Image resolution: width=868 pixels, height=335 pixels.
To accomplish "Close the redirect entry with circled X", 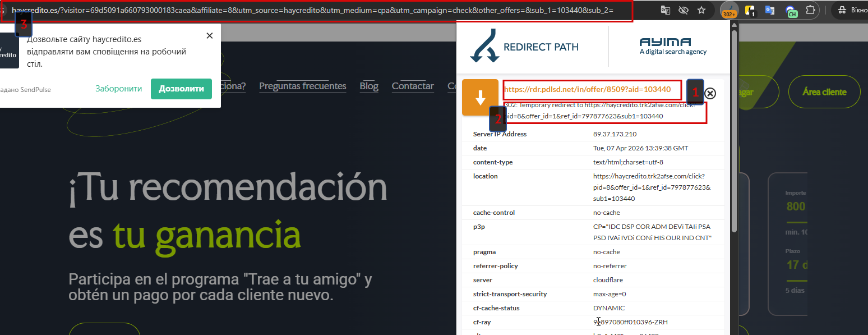I will click(710, 94).
